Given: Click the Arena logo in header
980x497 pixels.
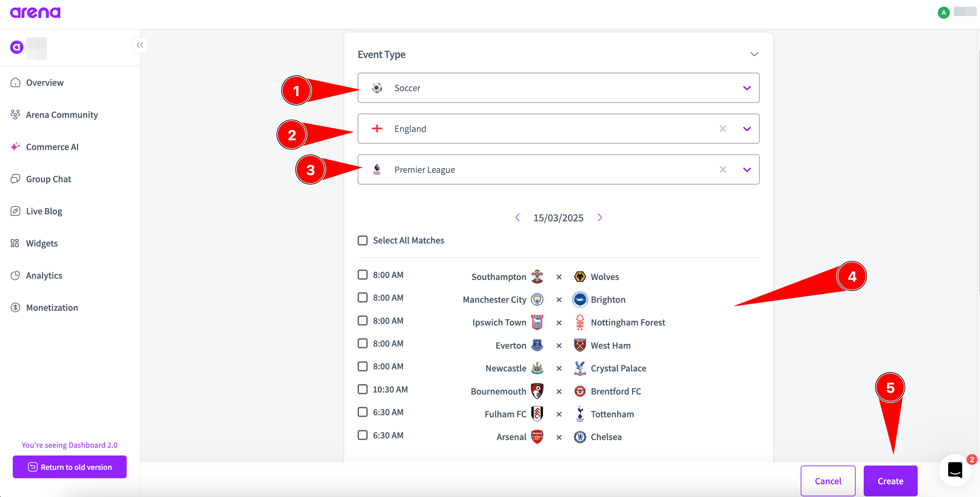Looking at the screenshot, I should click(35, 12).
